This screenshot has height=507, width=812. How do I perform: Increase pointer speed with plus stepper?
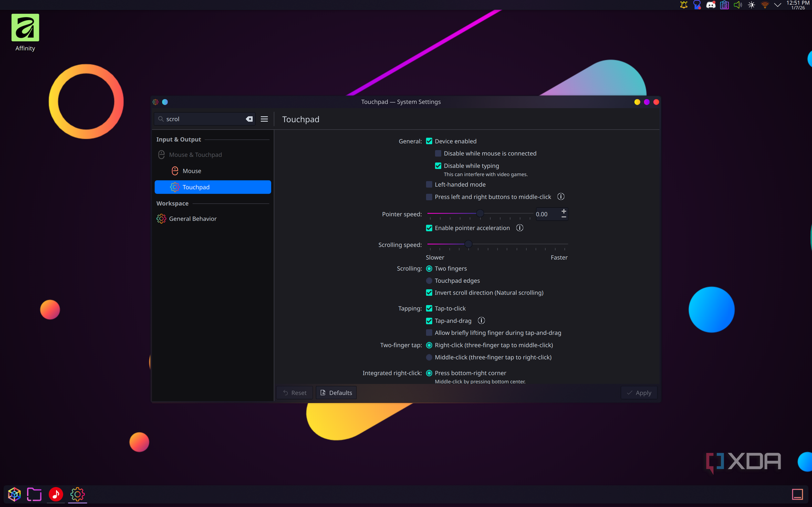[564, 211]
